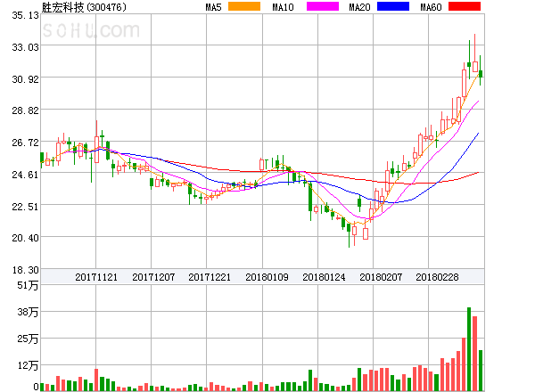Click the 24.61 price axis label
The width and height of the screenshot is (535, 392).
tap(25, 175)
